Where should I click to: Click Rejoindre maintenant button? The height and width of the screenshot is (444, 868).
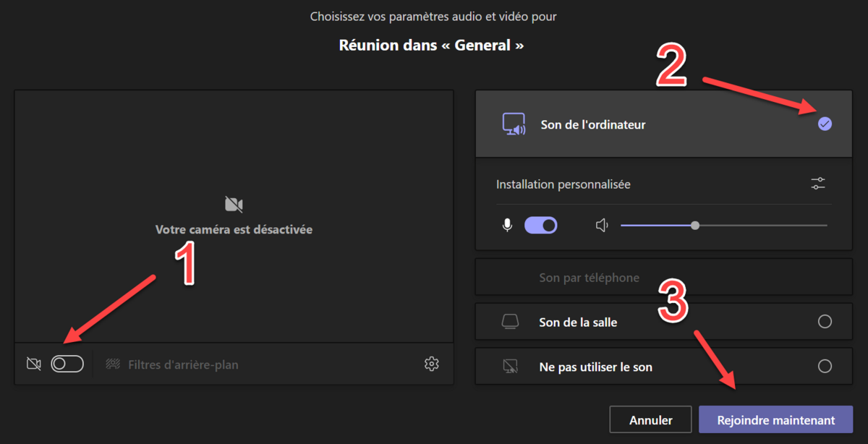pyautogui.click(x=775, y=419)
